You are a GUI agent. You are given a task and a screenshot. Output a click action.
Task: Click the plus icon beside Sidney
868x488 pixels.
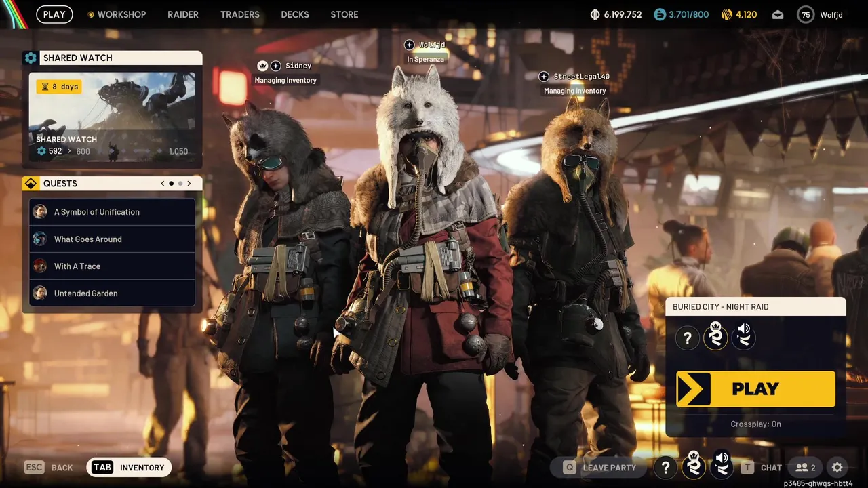276,66
